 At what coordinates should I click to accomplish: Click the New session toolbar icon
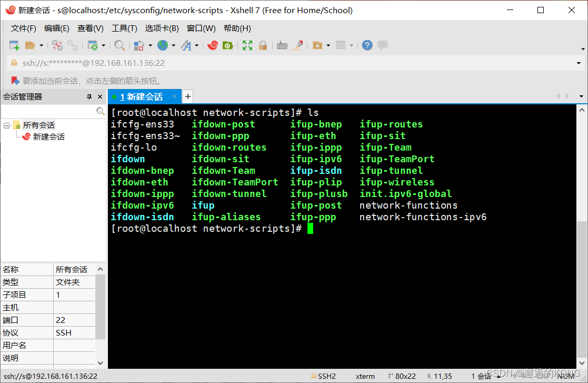[14, 45]
